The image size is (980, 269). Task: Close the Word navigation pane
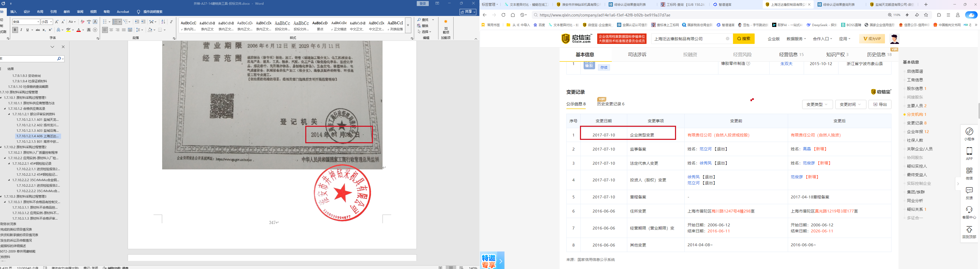63,47
